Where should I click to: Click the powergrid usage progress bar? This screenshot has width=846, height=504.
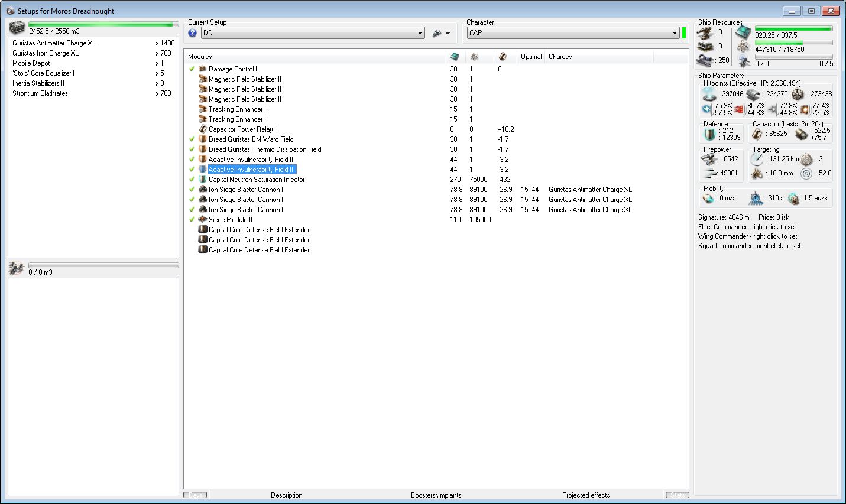point(793,43)
